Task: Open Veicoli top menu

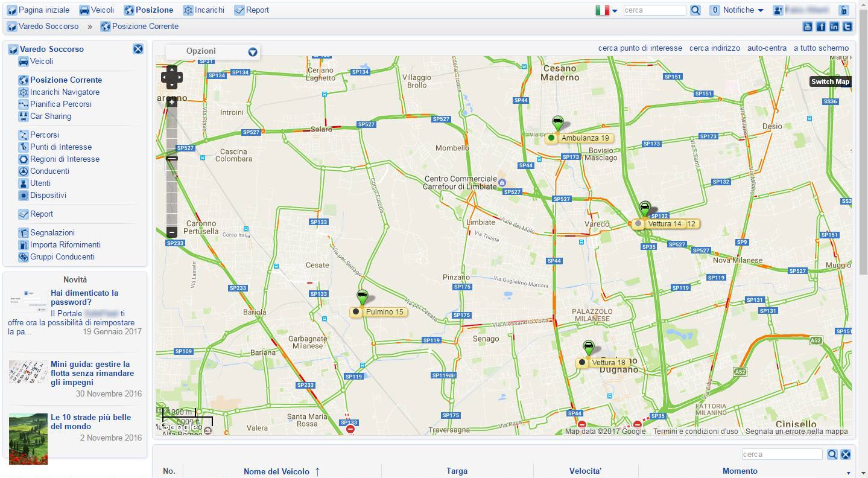Action: [97, 10]
